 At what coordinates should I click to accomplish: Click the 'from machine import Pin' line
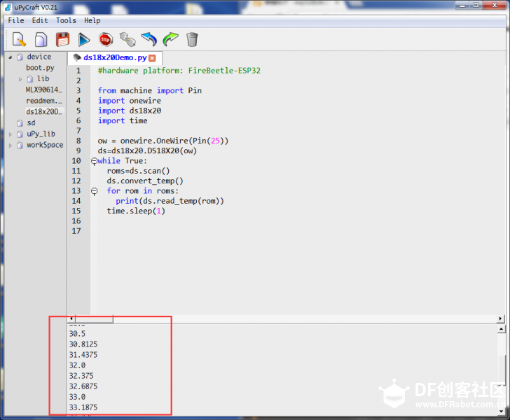point(150,90)
